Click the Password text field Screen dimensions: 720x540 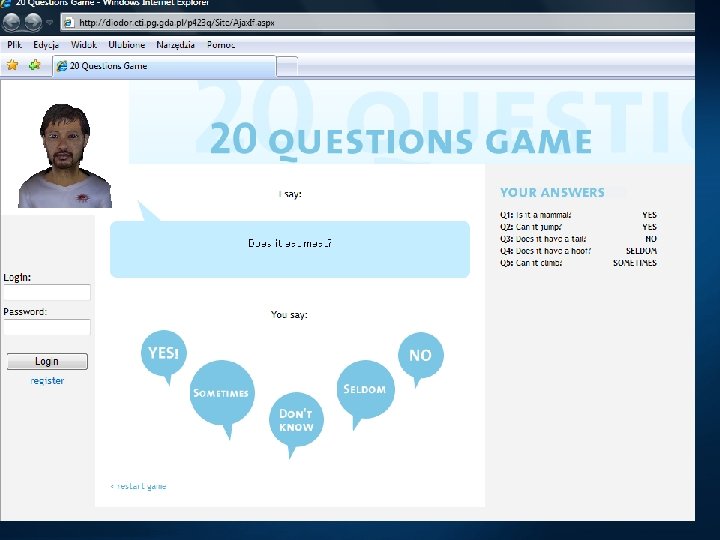pyautogui.click(x=47, y=327)
